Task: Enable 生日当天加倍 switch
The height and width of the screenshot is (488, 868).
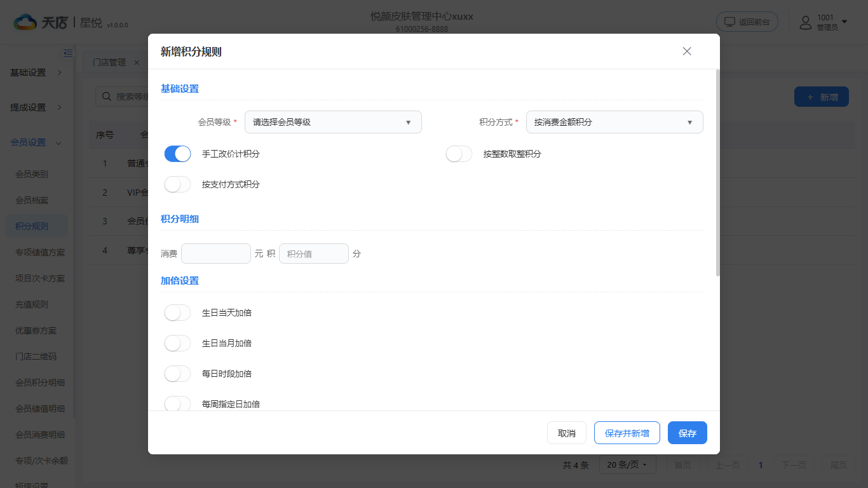Action: (178, 313)
